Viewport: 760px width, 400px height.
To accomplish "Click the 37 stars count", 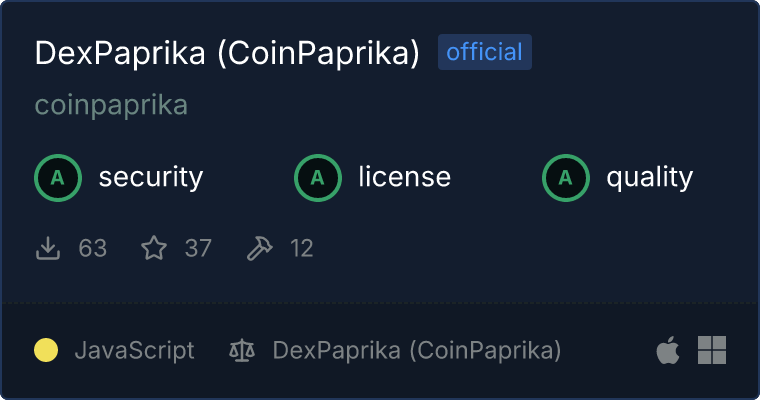I will (x=198, y=248).
